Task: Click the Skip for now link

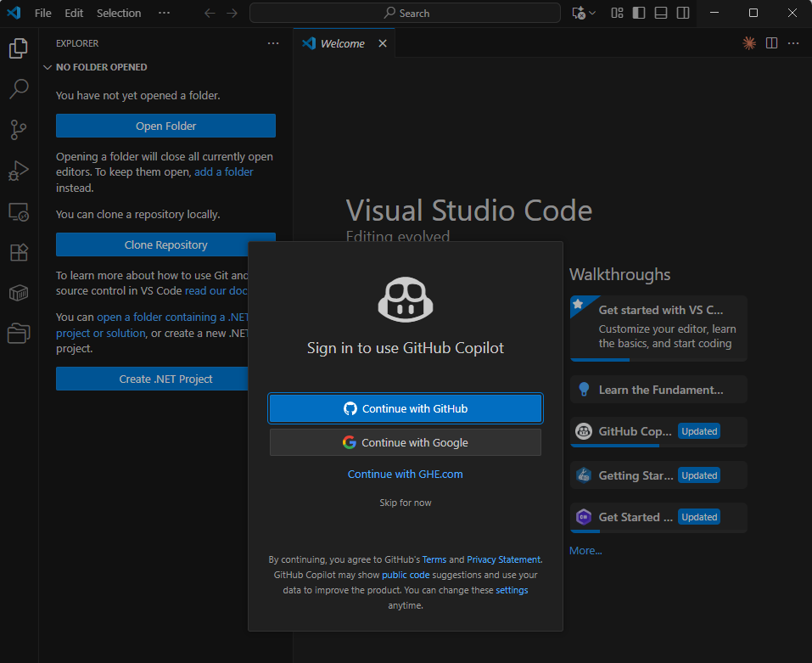Action: tap(406, 503)
